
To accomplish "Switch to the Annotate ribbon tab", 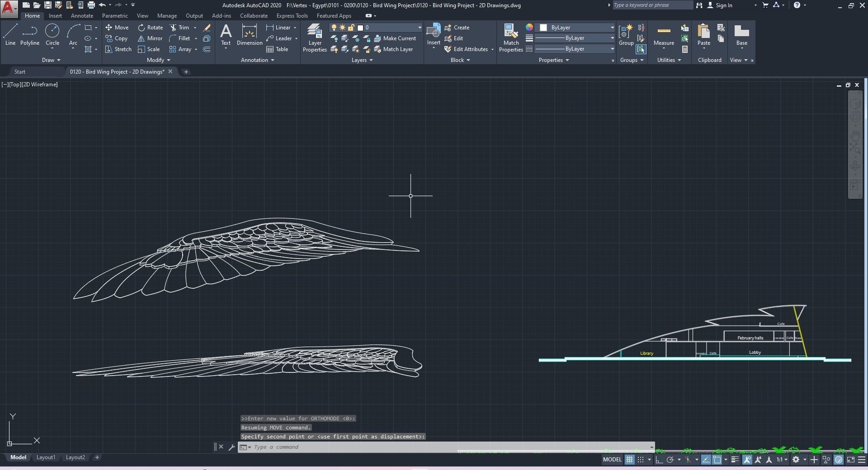I will [82, 16].
